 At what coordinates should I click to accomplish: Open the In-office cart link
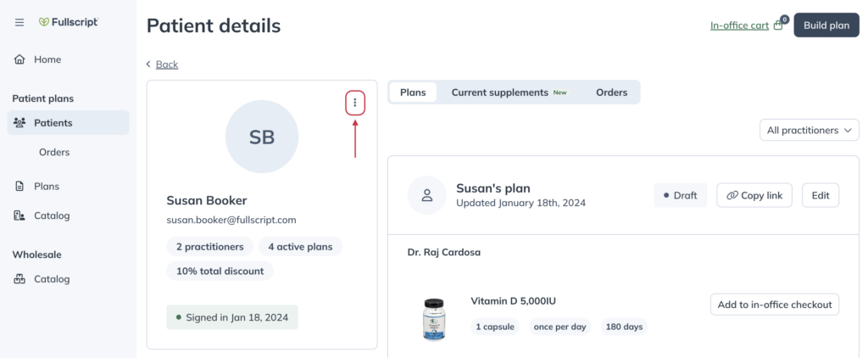(x=739, y=25)
